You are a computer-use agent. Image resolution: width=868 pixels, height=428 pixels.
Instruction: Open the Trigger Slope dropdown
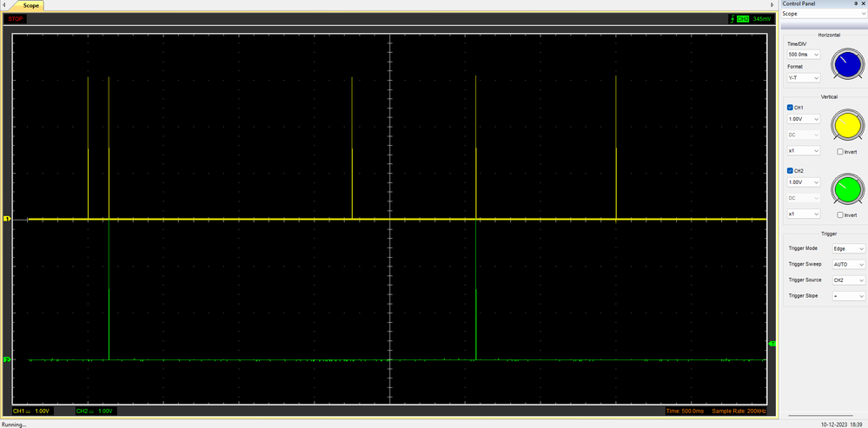tap(849, 296)
